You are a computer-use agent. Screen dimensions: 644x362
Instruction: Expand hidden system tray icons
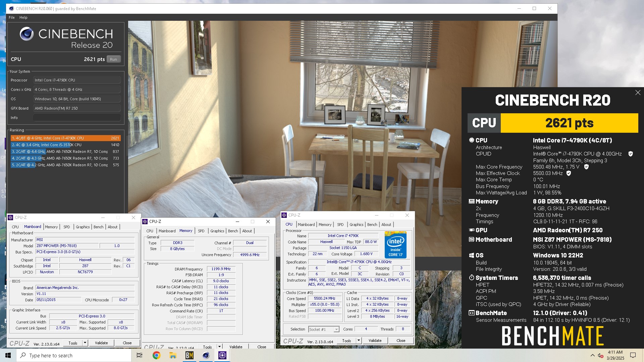click(592, 355)
